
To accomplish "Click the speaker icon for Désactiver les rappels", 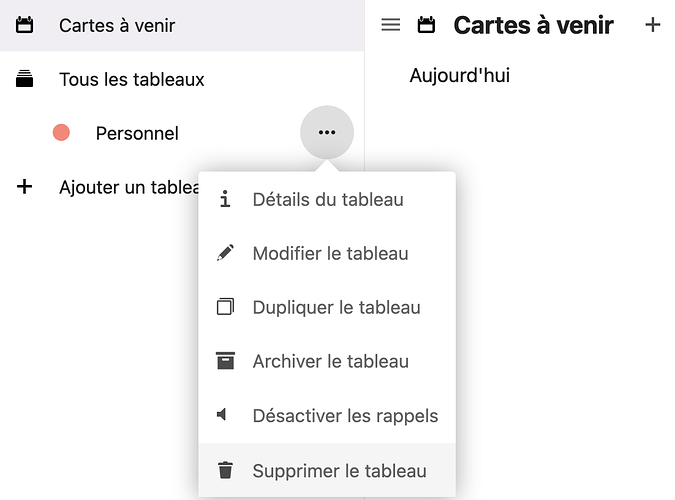I will pyautogui.click(x=223, y=415).
